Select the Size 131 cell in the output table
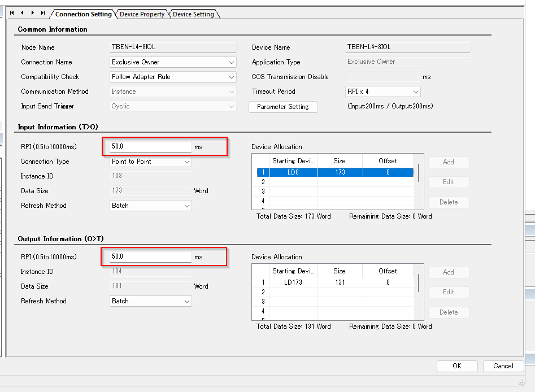The width and height of the screenshot is (535, 392). [340, 282]
